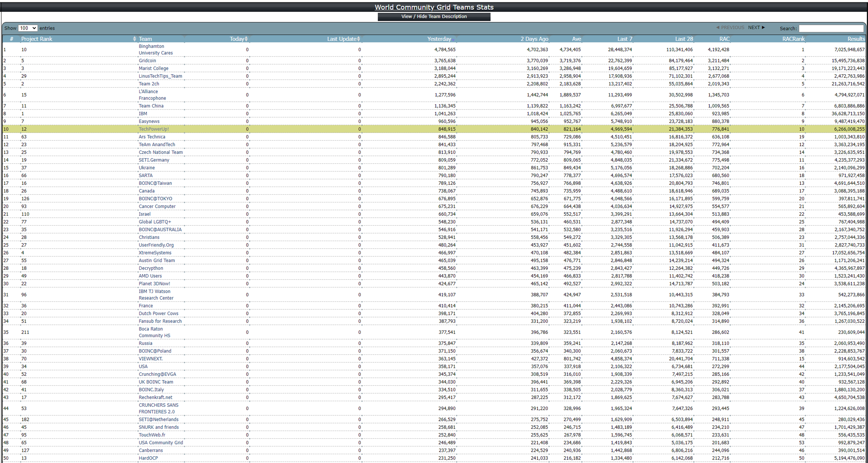Screen dimensions: 868x463
Task: Click the Last Update sort arrows icon
Action: tap(359, 39)
